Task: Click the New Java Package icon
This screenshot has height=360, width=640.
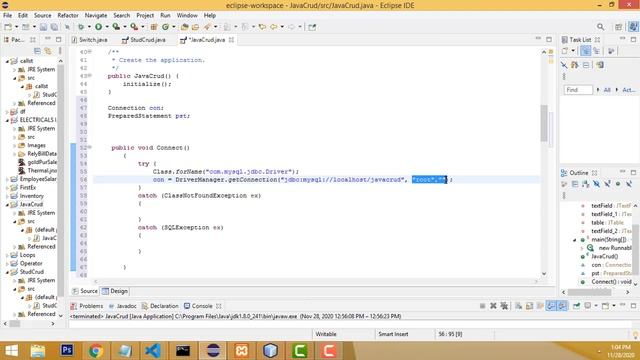Action: point(154,27)
